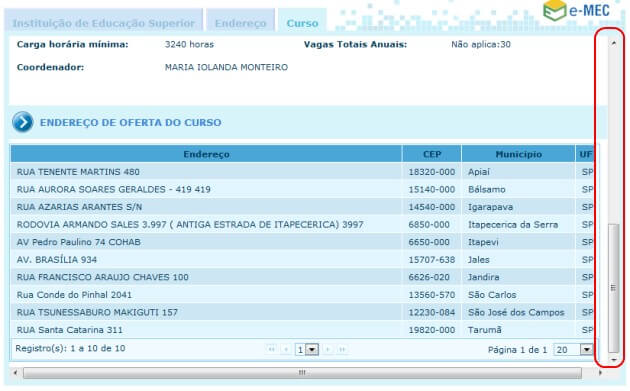Select the RUA AZARIAS ARANTES S/N address
Screen dimensions: 630x391
(79, 207)
